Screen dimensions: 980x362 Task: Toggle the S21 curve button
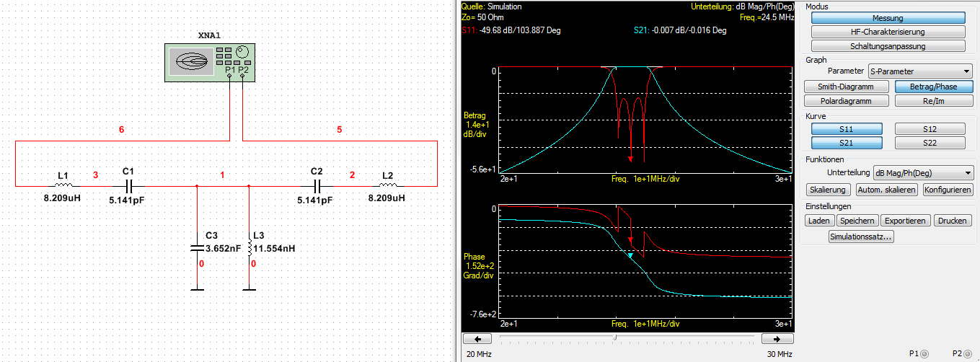(x=846, y=143)
